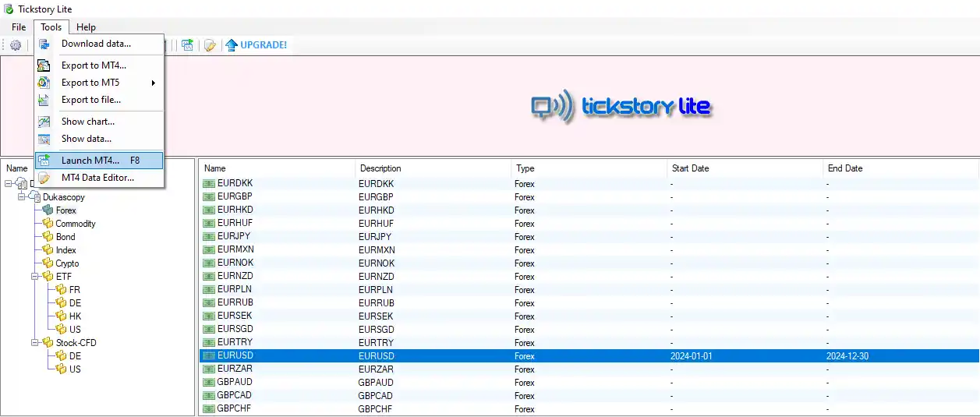Open the File menu
Viewport: 980px width, 417px height.
(19, 27)
